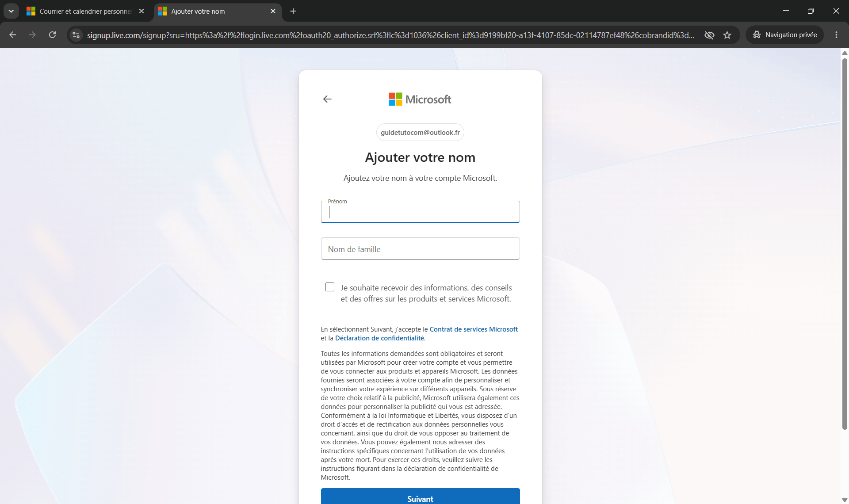Open Chrome three-dot menu
Viewport: 849px width, 504px height.
point(836,35)
